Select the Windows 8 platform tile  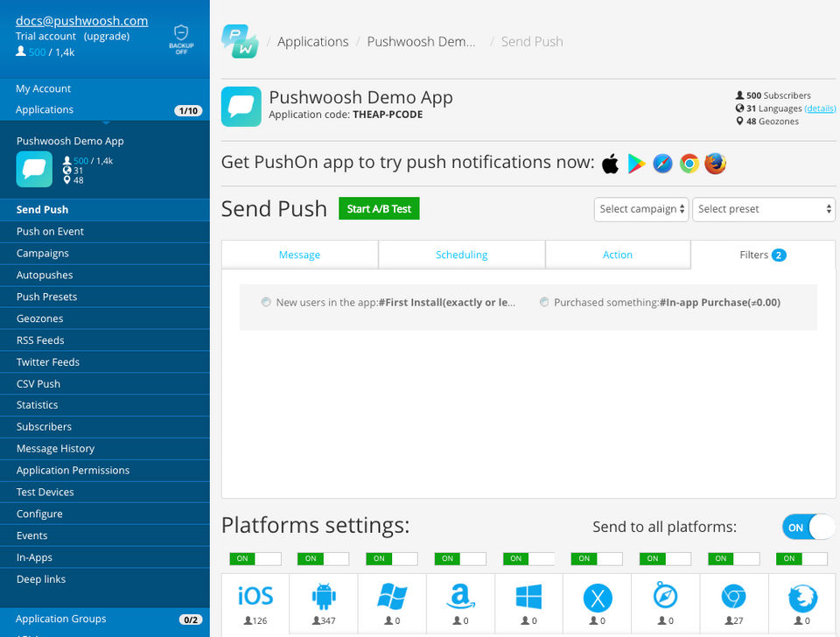(x=528, y=604)
